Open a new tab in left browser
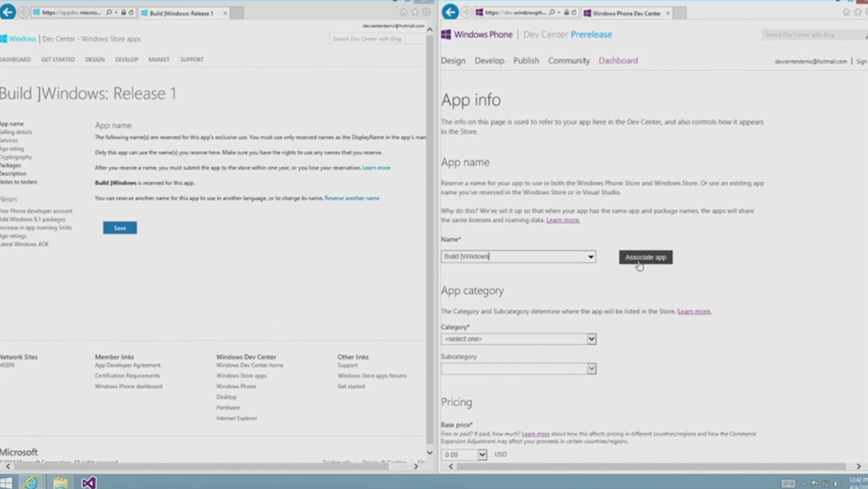 tap(237, 13)
